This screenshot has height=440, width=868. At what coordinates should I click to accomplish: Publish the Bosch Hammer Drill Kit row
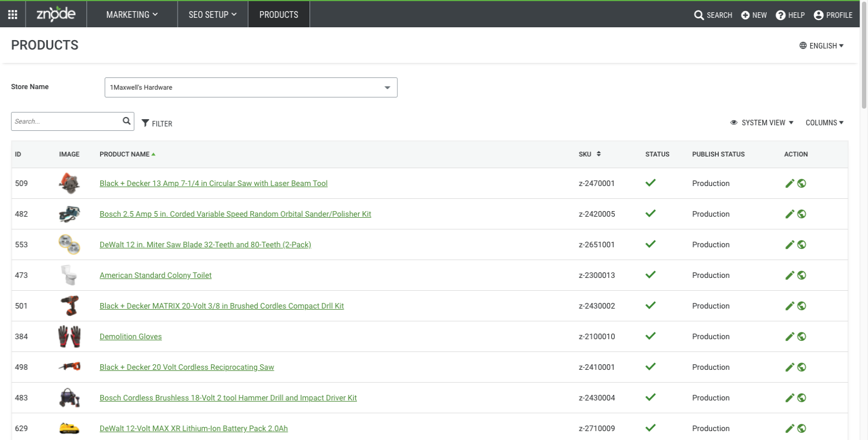(802, 398)
